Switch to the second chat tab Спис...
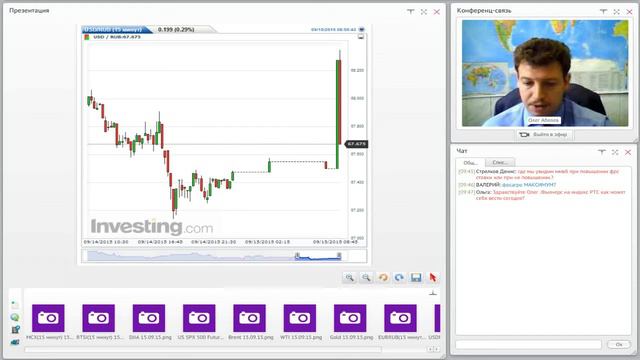Viewport: 640px width, 360px height. coord(500,162)
